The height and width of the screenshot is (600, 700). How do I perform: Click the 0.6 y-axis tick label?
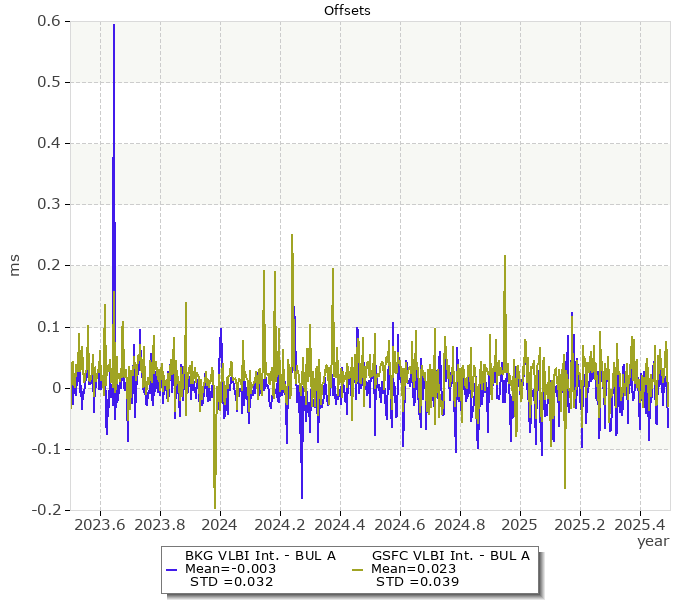(x=49, y=21)
